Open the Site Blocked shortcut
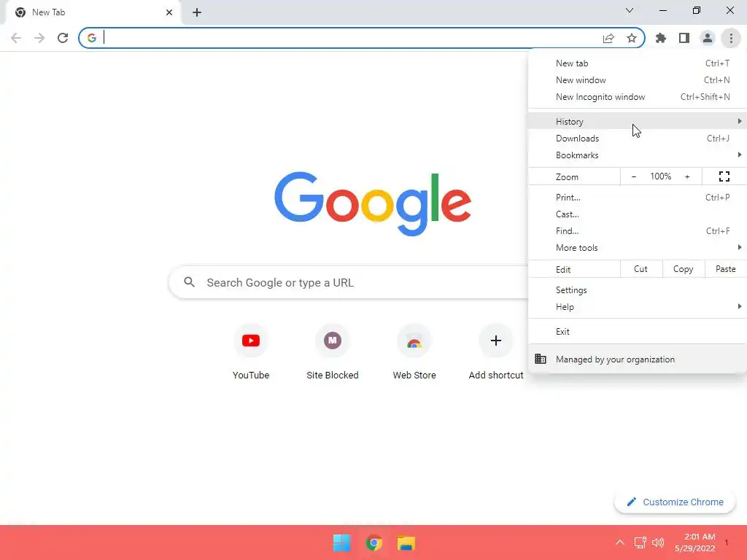The width and height of the screenshot is (747, 560). (333, 352)
